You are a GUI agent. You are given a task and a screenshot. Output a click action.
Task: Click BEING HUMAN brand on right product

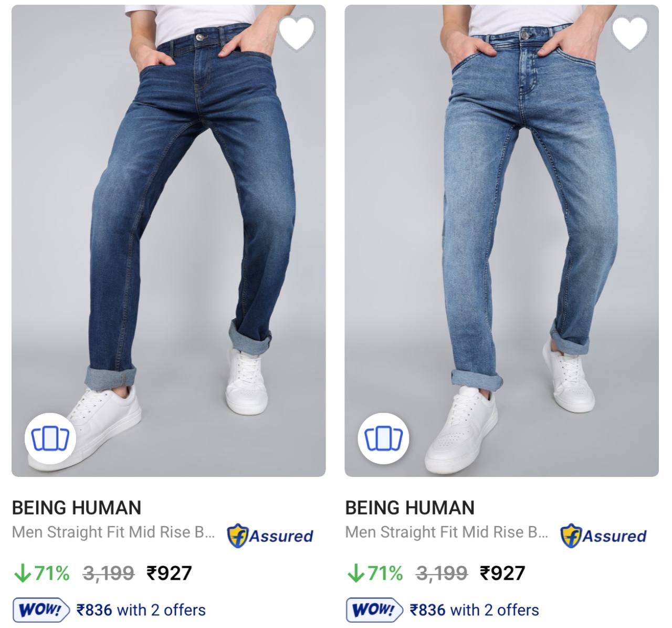click(x=410, y=508)
